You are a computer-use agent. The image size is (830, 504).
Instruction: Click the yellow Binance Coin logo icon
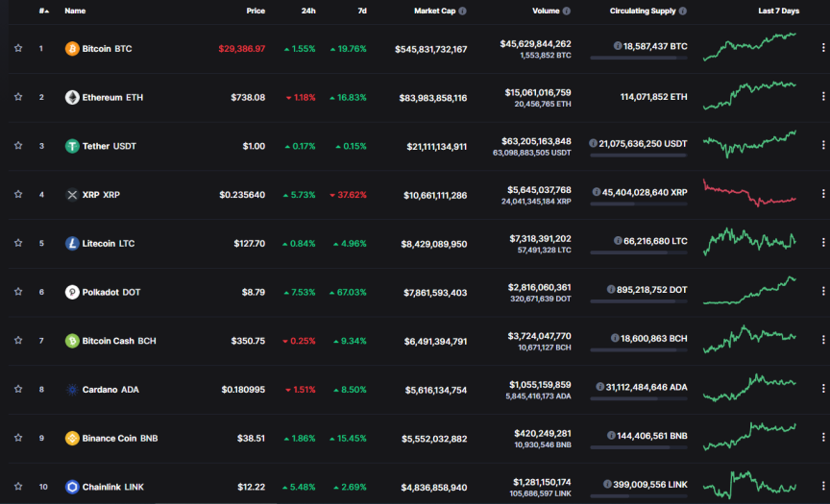pyautogui.click(x=72, y=438)
